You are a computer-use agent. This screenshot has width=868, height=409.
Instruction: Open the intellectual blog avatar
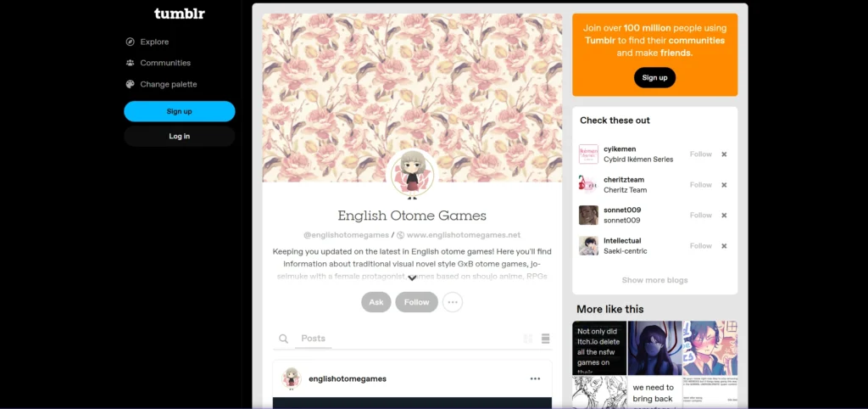point(588,245)
